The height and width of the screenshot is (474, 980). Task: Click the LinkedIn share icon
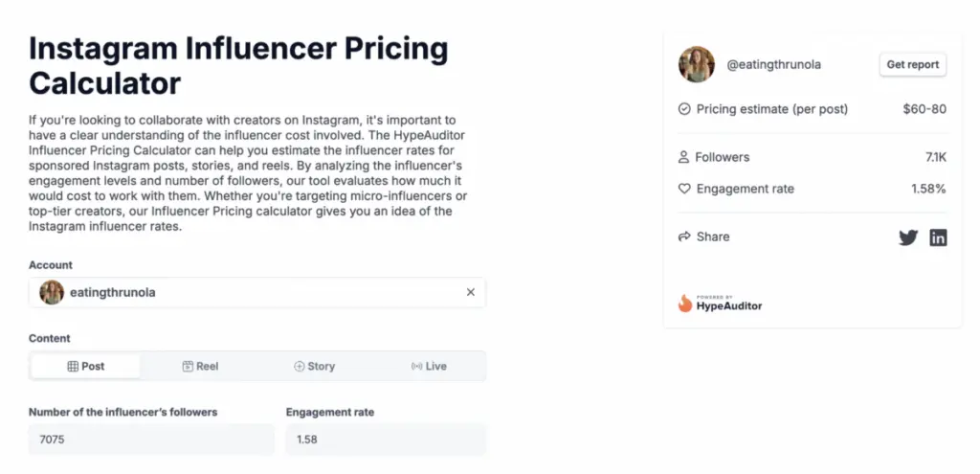point(938,237)
